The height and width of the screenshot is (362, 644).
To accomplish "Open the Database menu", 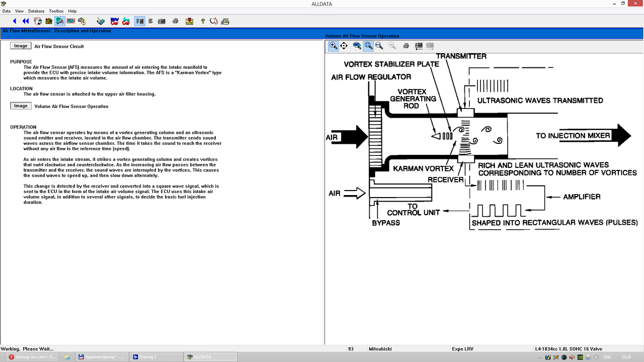I will tap(36, 11).
